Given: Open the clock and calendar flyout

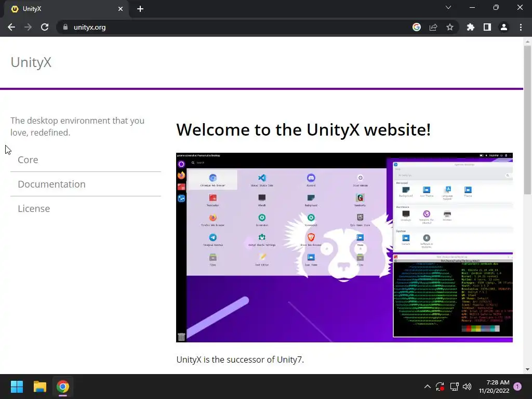Looking at the screenshot, I should pos(494,387).
